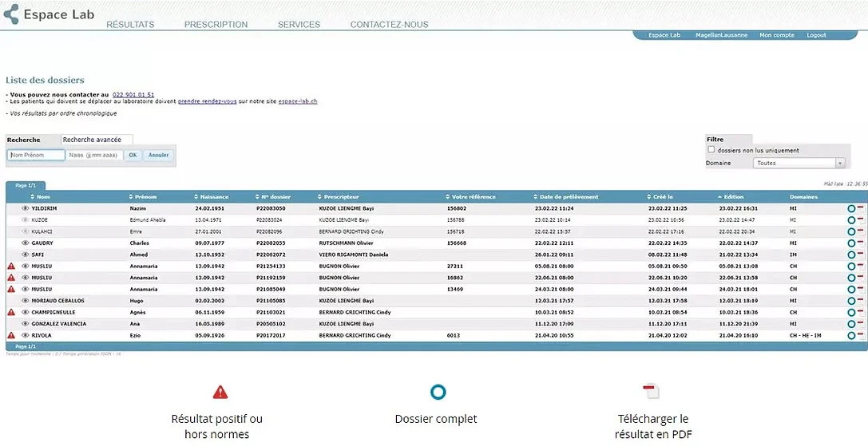
Task: Check 'dossiers non lus uniquement' filter
Action: point(711,150)
